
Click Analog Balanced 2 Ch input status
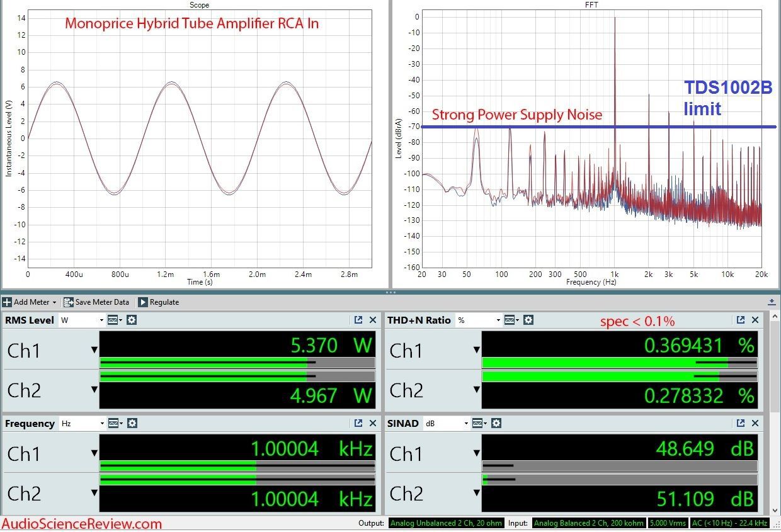point(588,523)
